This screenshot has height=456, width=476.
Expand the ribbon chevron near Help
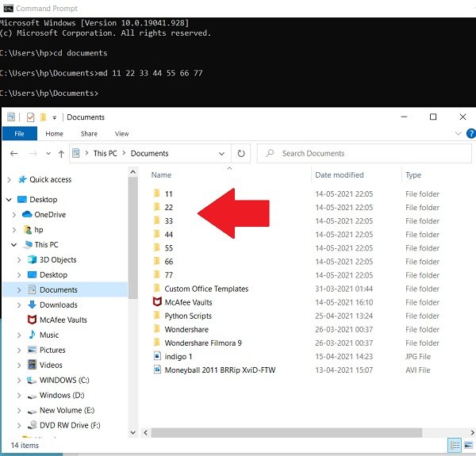point(459,133)
